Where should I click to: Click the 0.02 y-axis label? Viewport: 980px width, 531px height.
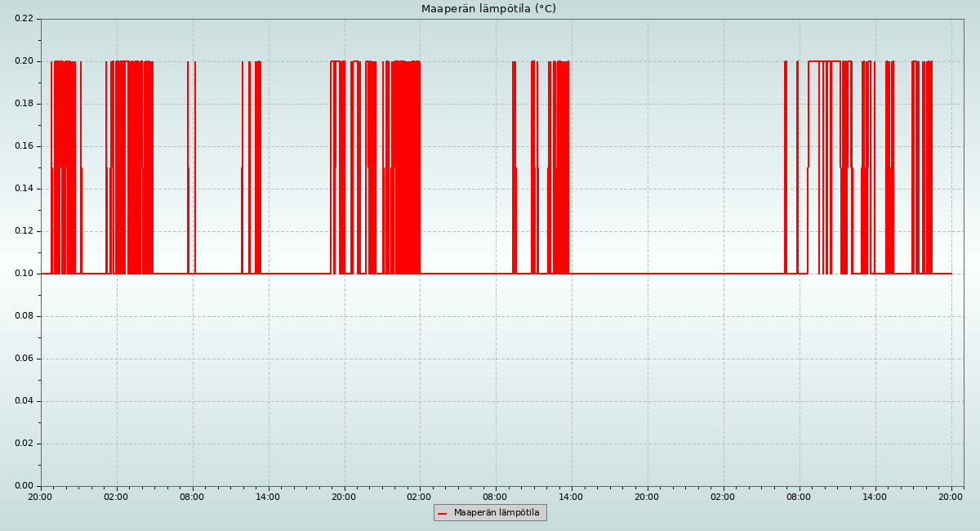pyautogui.click(x=24, y=444)
